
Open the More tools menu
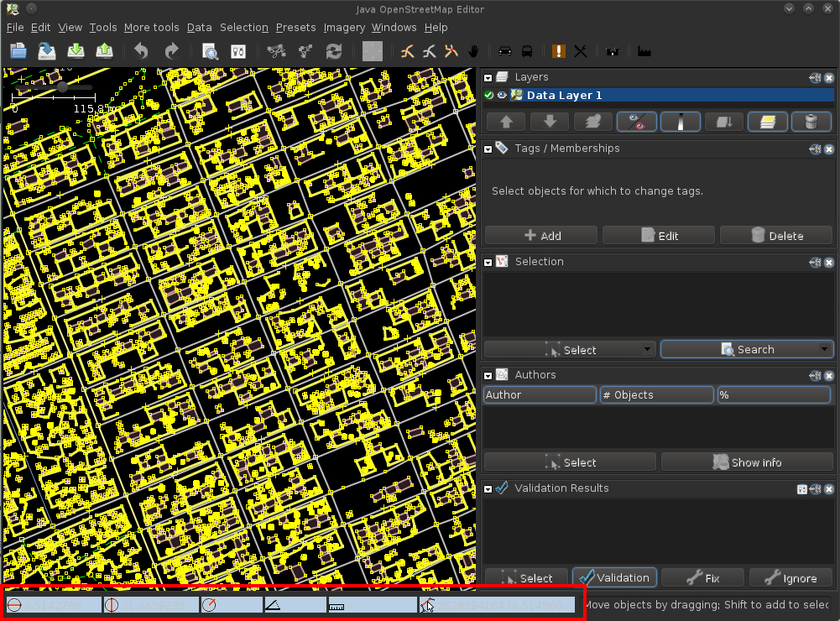pyautogui.click(x=152, y=28)
